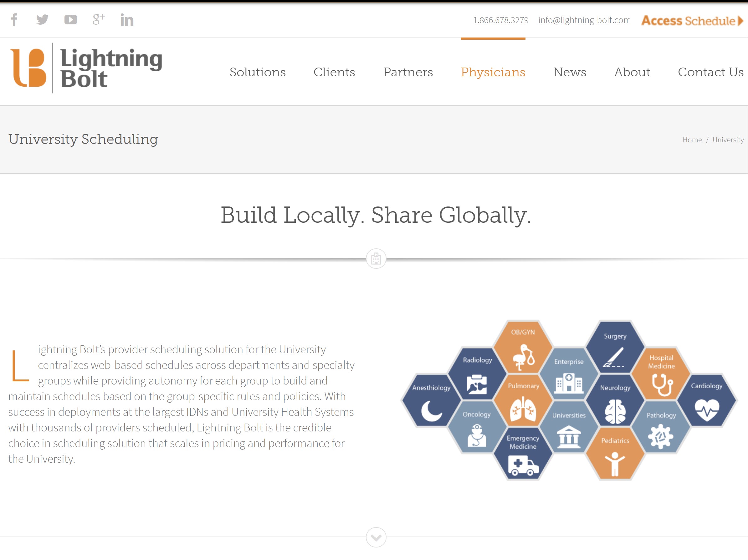
Task: Click the info@lightning-bolt.com email link
Action: (x=584, y=20)
